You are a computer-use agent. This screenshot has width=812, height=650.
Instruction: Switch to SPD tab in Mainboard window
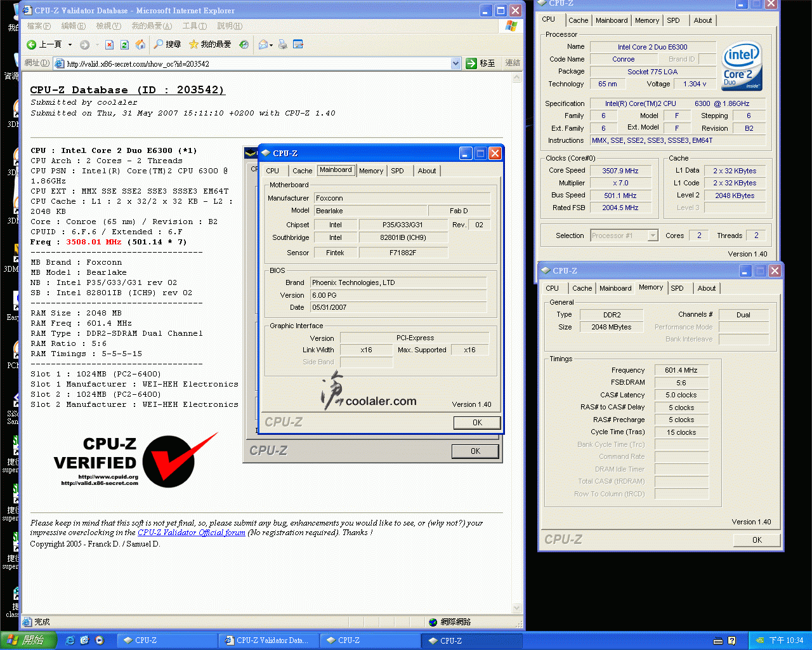coord(397,171)
